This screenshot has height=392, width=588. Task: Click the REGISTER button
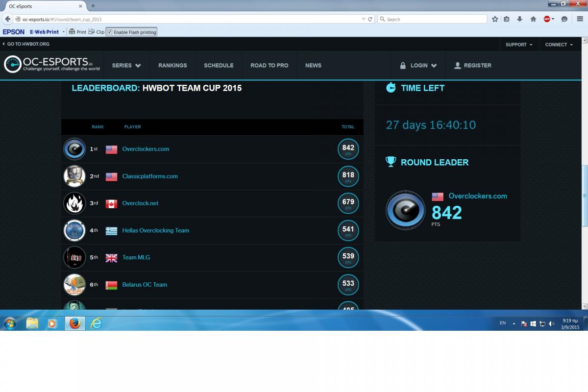pyautogui.click(x=473, y=65)
